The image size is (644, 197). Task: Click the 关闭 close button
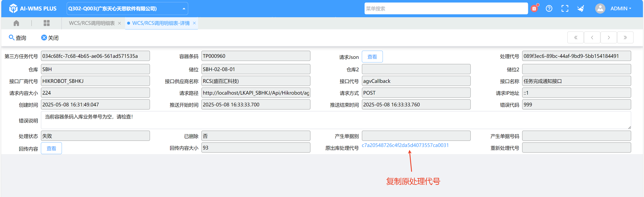click(50, 38)
